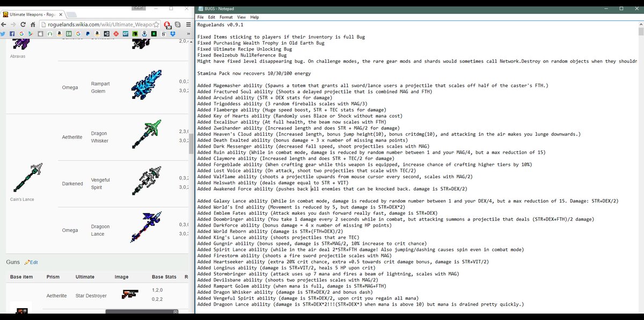This screenshot has height=320, width=644.
Task: Open the GT bookmark
Action: pyautogui.click(x=126, y=34)
